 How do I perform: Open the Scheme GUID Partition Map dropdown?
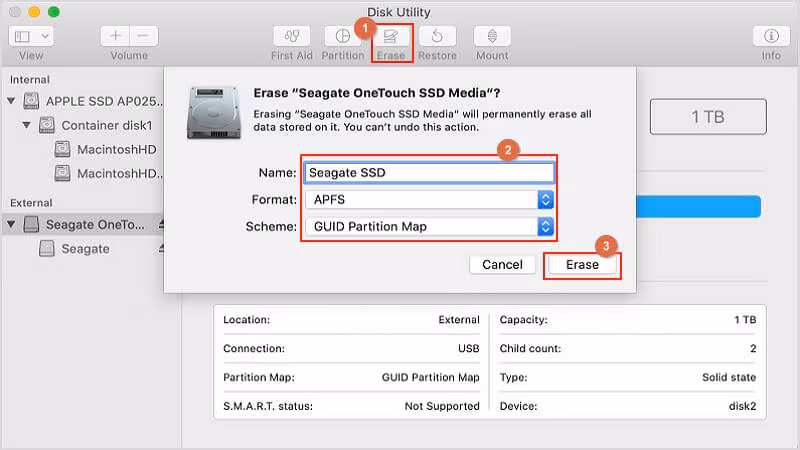point(429,227)
